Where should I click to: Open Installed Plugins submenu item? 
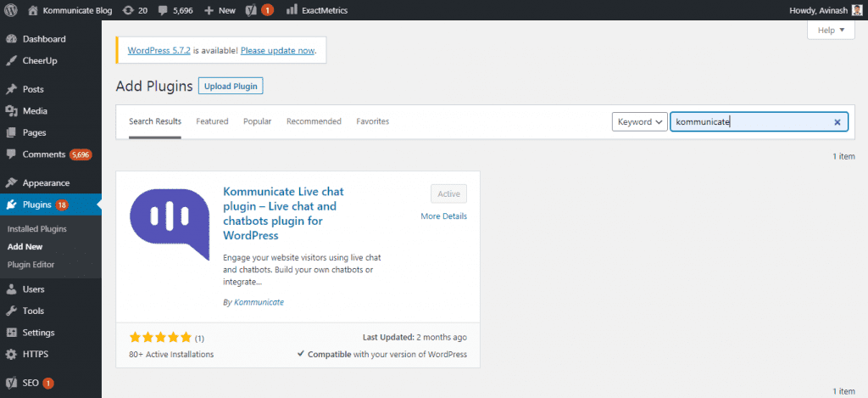(37, 229)
